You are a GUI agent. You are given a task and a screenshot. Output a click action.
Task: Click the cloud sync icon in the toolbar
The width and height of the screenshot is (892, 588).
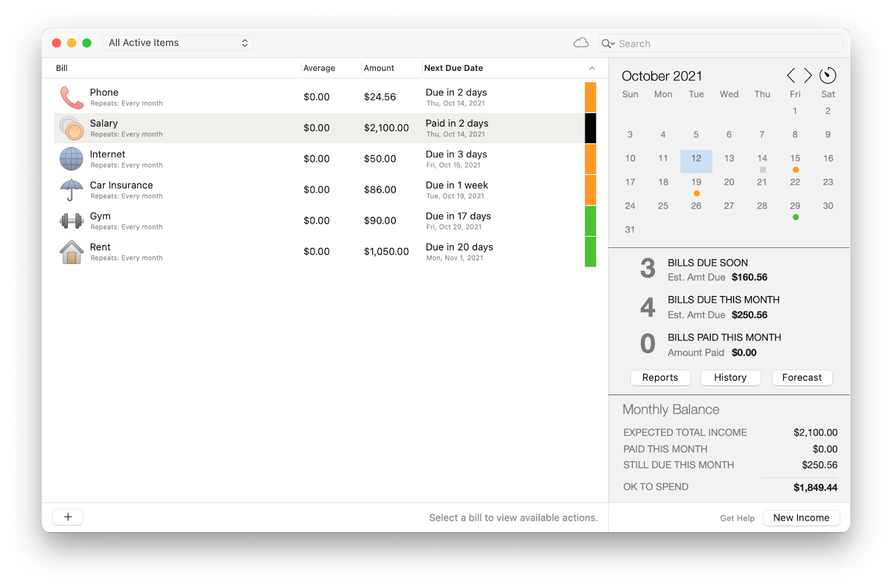[x=580, y=42]
